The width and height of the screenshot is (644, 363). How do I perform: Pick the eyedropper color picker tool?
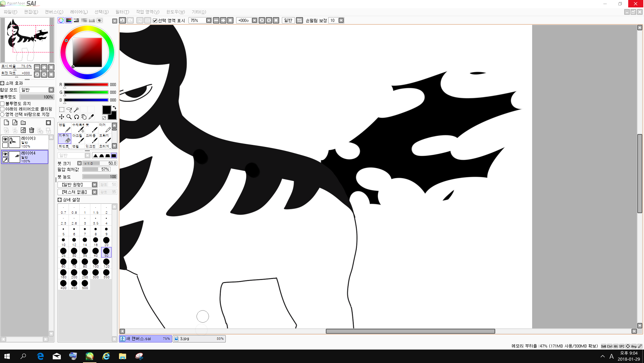click(x=91, y=117)
